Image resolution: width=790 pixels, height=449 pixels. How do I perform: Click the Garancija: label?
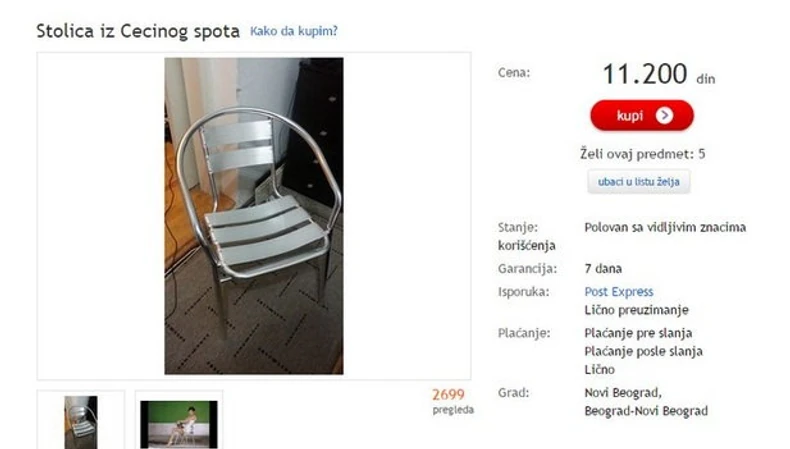tap(528, 269)
